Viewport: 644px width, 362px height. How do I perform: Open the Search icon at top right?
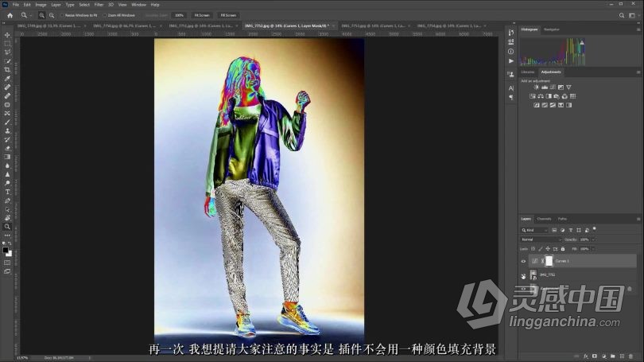click(x=622, y=15)
